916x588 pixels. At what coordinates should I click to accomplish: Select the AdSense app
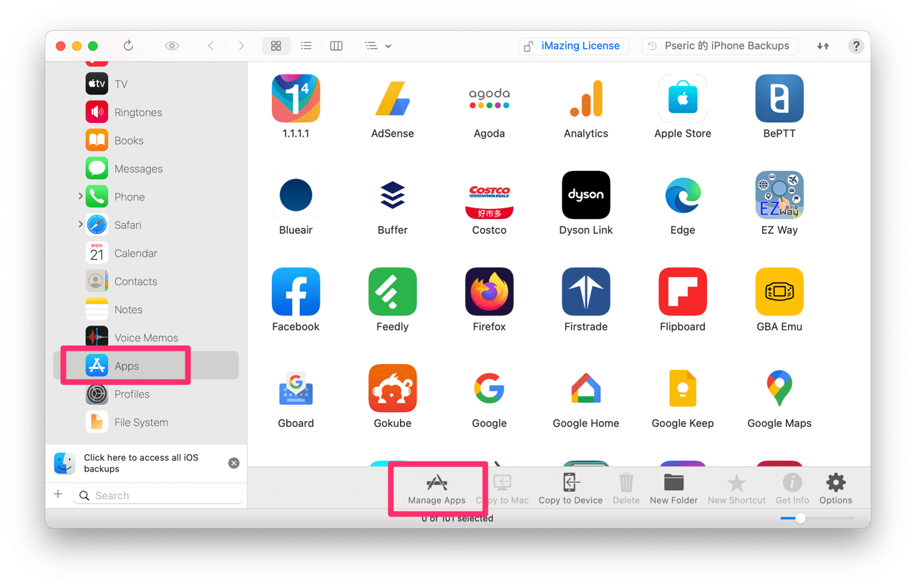[392, 99]
